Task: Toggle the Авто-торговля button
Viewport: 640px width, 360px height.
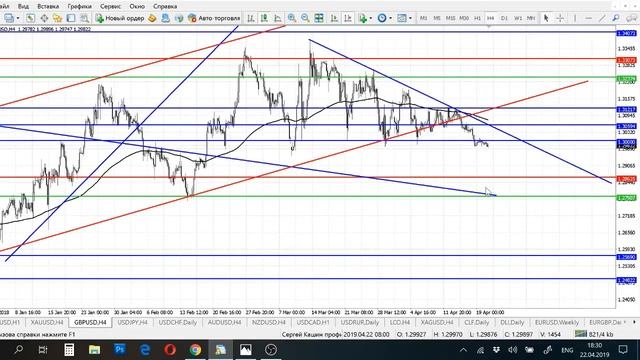Action: point(214,18)
